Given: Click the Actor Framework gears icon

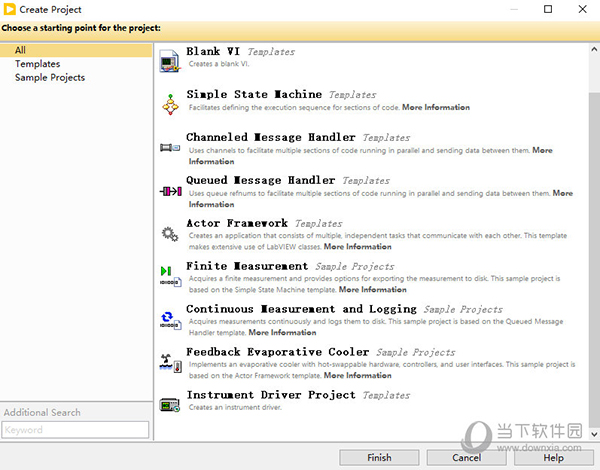Looking at the screenshot, I should pos(170,234).
